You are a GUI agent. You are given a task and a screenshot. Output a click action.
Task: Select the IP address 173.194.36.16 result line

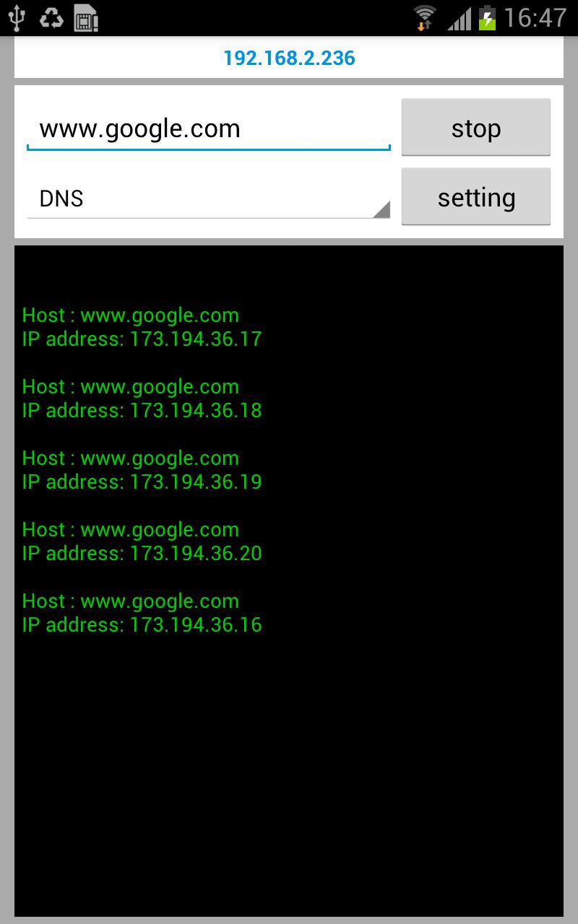tap(142, 624)
